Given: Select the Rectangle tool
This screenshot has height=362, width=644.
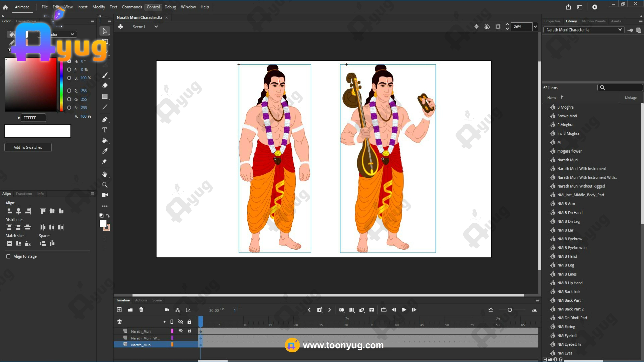Looking at the screenshot, I should (105, 97).
